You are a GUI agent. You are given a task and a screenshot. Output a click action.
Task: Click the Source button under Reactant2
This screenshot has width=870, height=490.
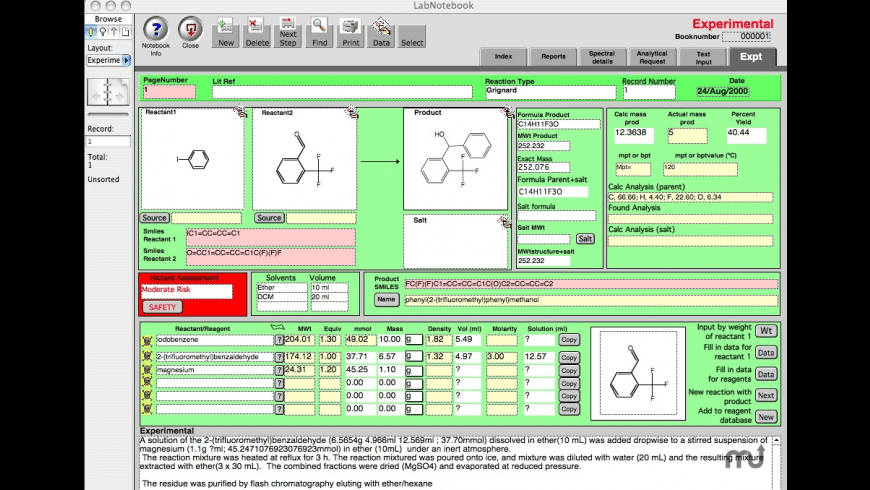click(268, 218)
